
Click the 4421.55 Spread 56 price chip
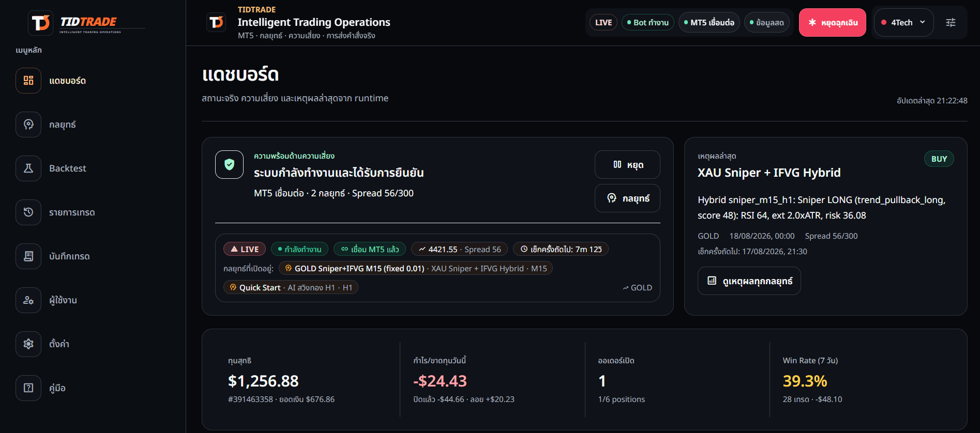click(x=460, y=249)
